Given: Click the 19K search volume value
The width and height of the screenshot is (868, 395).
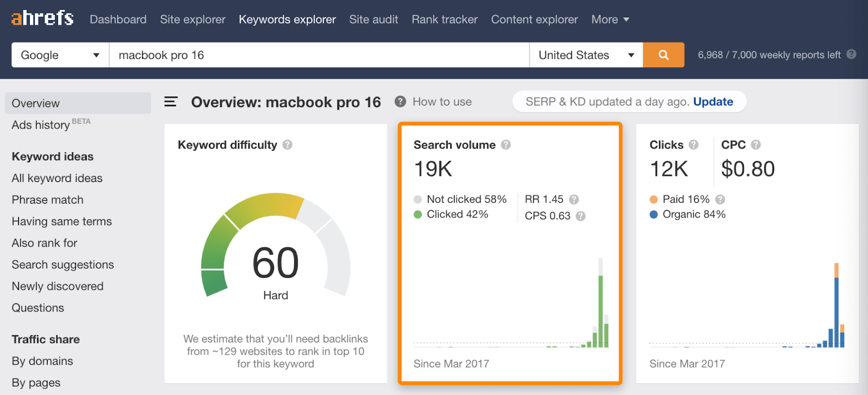Looking at the screenshot, I should point(433,169).
